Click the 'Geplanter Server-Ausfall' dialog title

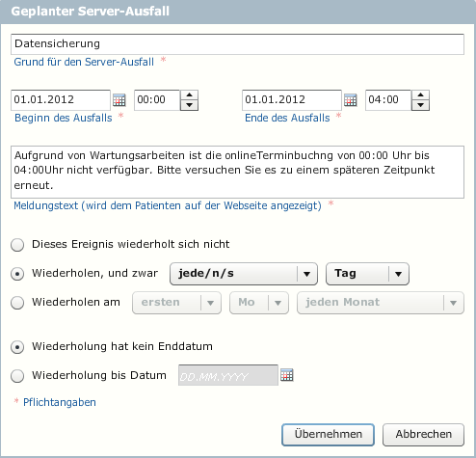click(91, 12)
